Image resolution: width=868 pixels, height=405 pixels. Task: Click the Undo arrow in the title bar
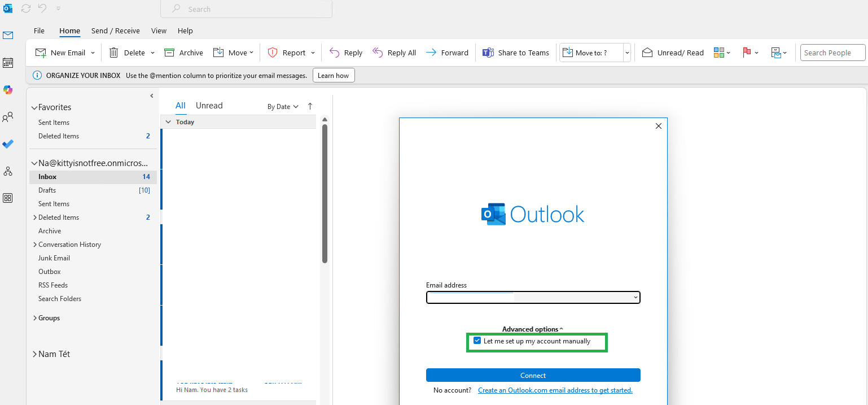[42, 8]
